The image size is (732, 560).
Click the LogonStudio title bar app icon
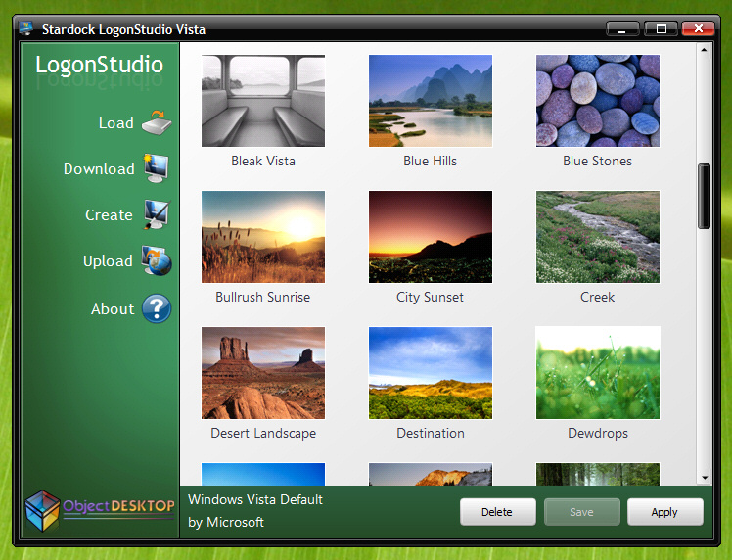[x=26, y=28]
